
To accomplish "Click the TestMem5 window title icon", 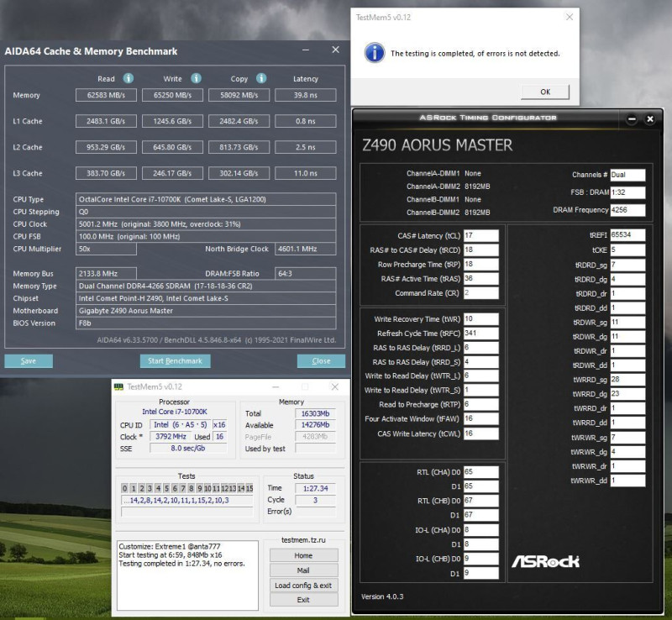I will pyautogui.click(x=118, y=386).
